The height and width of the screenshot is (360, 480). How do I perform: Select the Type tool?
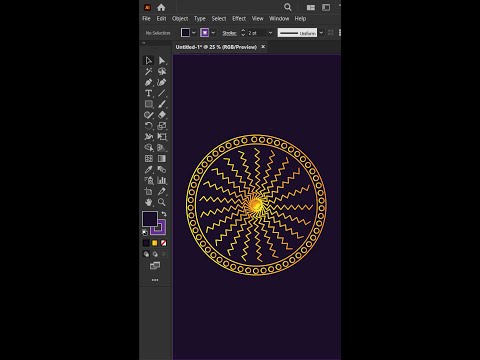point(149,93)
